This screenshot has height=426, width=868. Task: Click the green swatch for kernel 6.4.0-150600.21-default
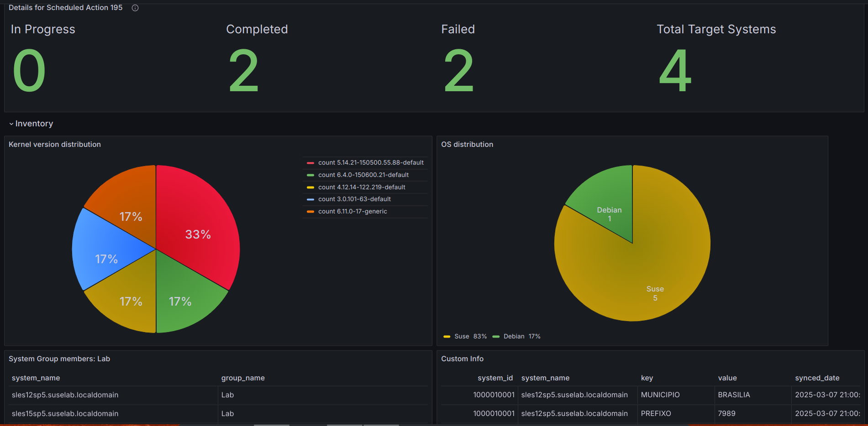click(x=310, y=175)
